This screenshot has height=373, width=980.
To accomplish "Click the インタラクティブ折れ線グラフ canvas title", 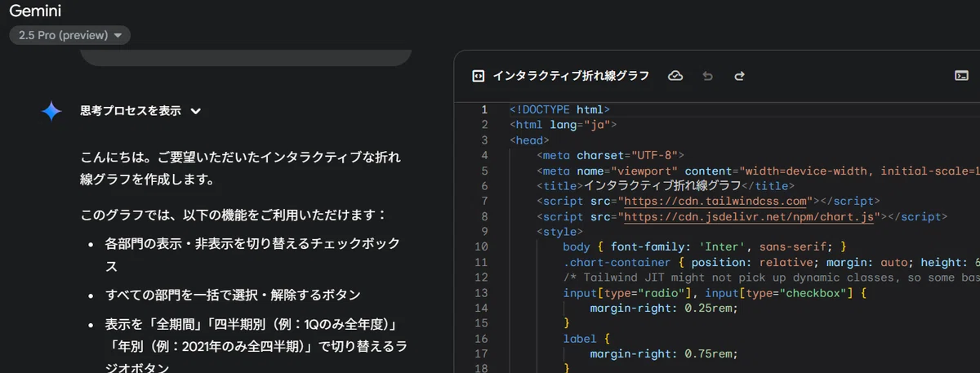I will (x=571, y=76).
